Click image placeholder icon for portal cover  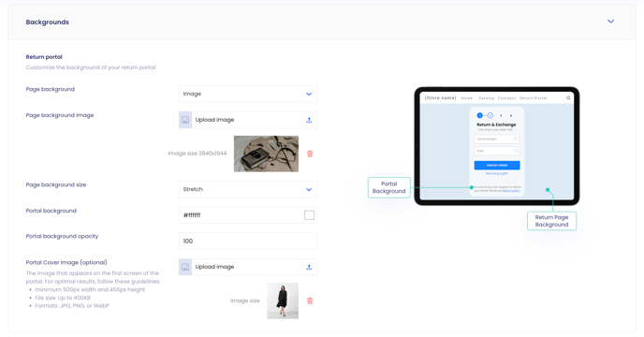tap(185, 267)
